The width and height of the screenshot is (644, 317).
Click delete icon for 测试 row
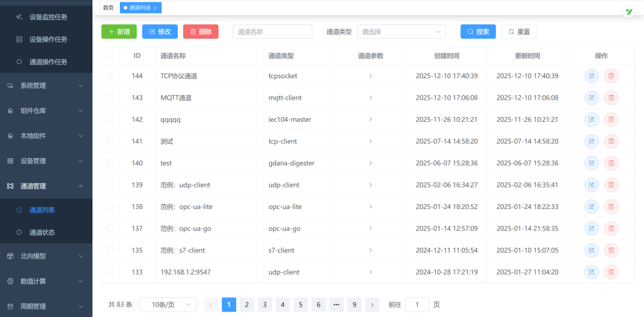click(x=611, y=141)
